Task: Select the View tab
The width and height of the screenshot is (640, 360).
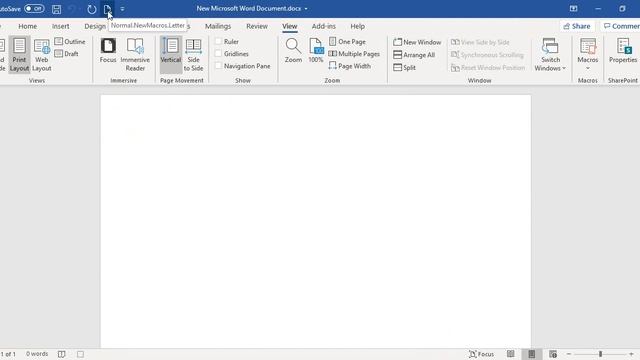Action: pyautogui.click(x=290, y=26)
